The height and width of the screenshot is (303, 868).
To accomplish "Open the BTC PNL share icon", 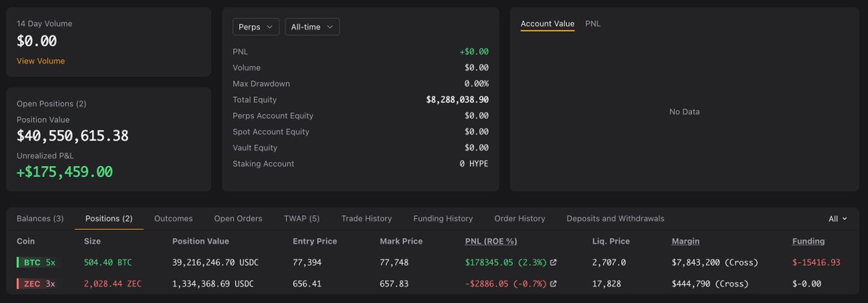I will (x=554, y=262).
